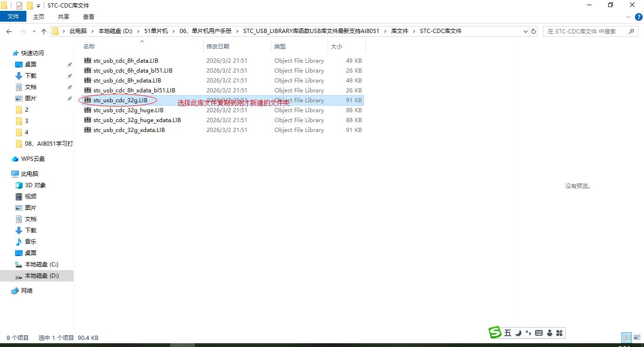Open the recent locations dropdown arrow
The image size is (644, 347).
click(x=34, y=32)
